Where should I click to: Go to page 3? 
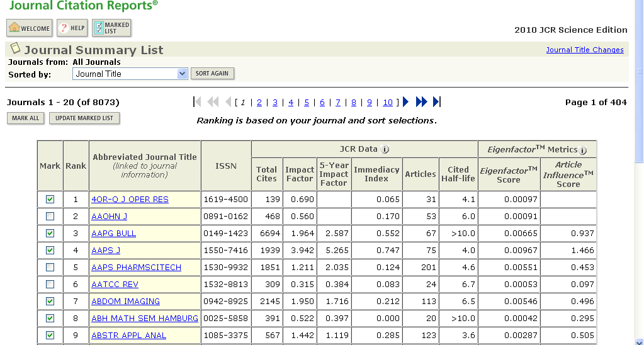tap(275, 102)
